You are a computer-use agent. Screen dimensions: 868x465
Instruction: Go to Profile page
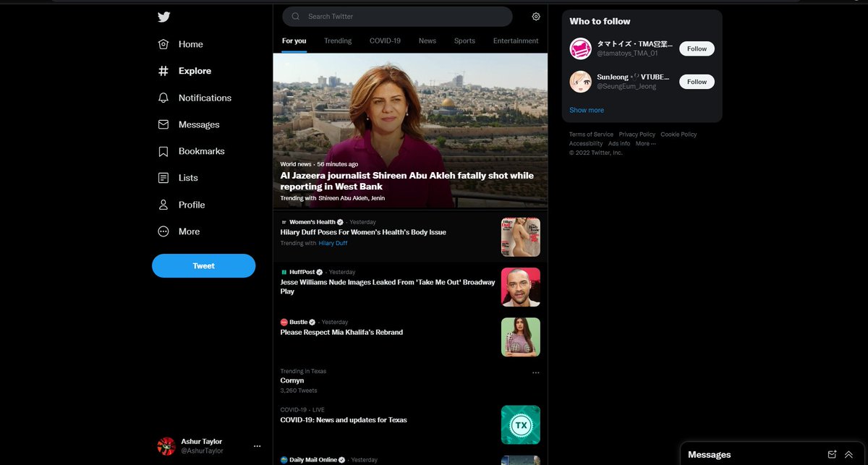pos(182,205)
